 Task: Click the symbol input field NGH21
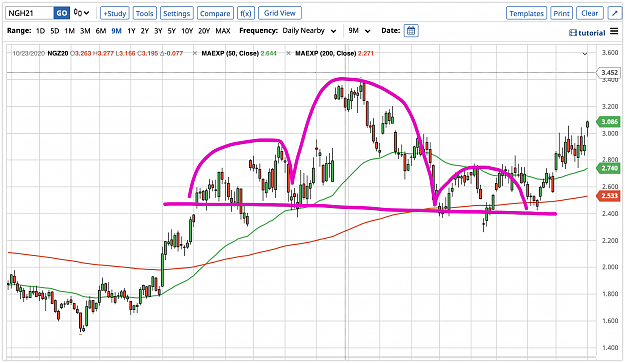click(x=29, y=13)
